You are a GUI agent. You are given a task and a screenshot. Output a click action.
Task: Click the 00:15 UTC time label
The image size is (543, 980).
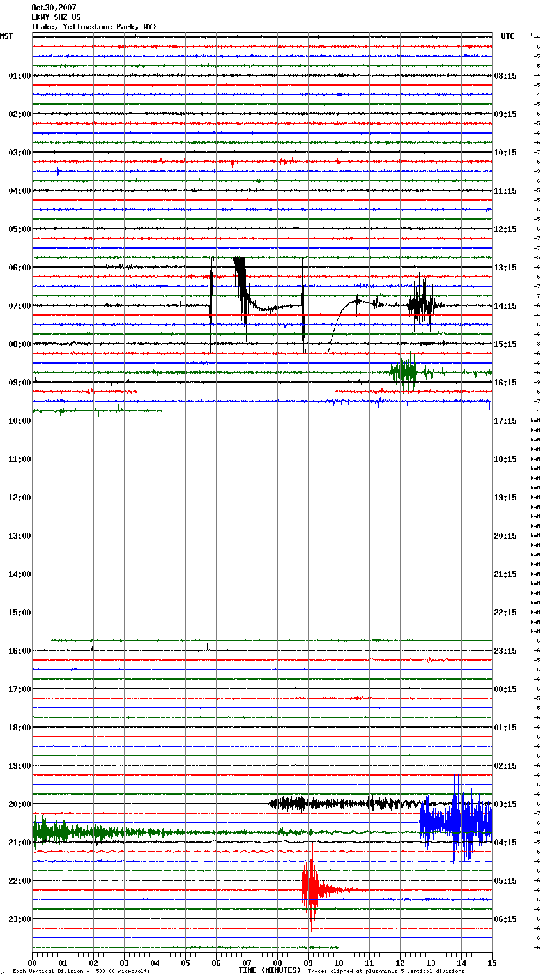(505, 689)
